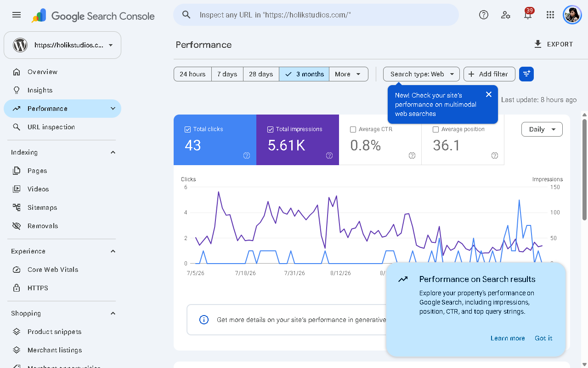Click the Add filter button
This screenshot has height=368, width=588.
(x=489, y=74)
